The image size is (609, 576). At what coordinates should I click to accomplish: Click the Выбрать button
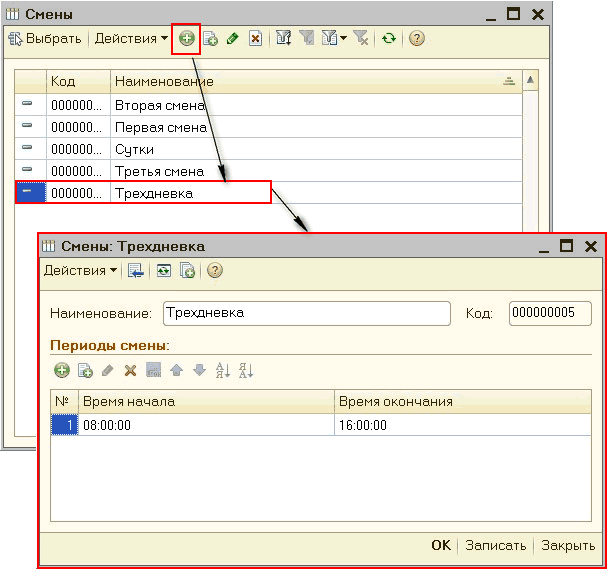(45, 39)
